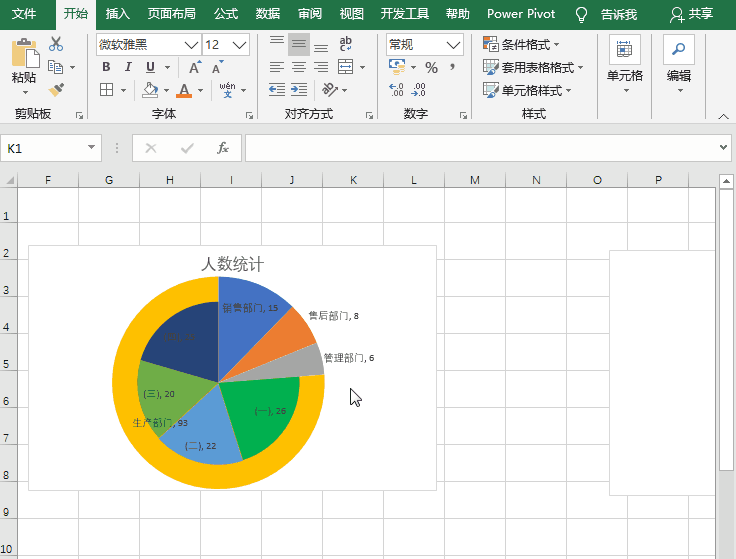This screenshot has width=736, height=559.
Task: Open fill color dropdown arrow
Action: (x=166, y=90)
